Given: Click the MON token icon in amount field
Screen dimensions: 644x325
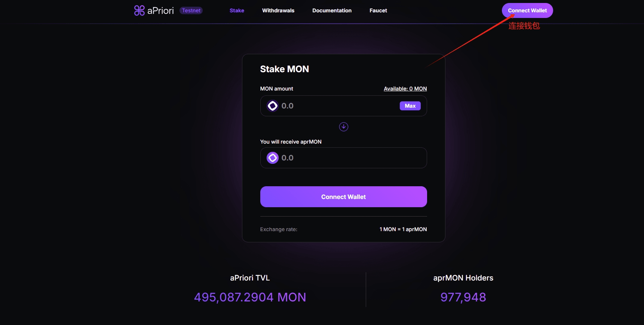Looking at the screenshot, I should [272, 106].
